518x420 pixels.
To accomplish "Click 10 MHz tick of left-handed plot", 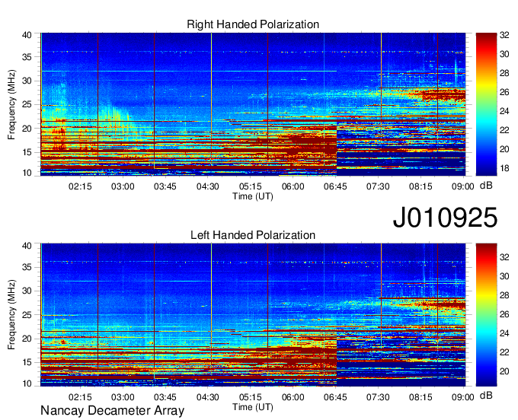I will pos(27,383).
